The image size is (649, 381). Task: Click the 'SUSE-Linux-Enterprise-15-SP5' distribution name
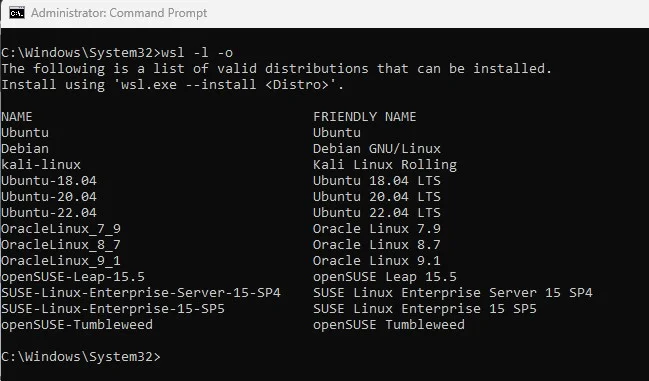tap(113, 309)
